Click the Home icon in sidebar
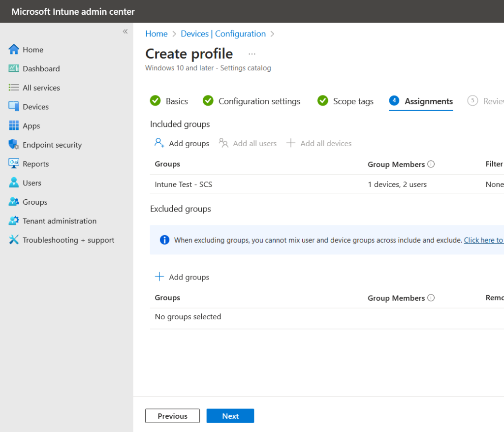This screenshot has width=504, height=432. [14, 50]
